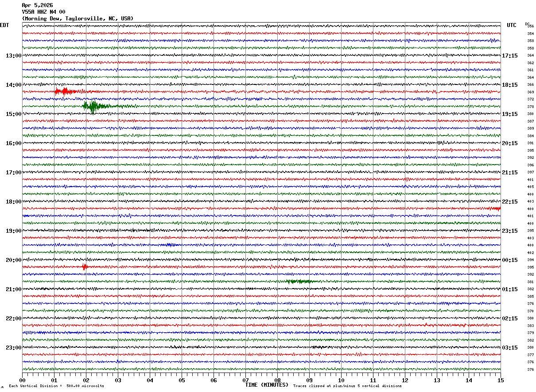
Task: Click the 18:15 UTC label
Action: coord(510,85)
